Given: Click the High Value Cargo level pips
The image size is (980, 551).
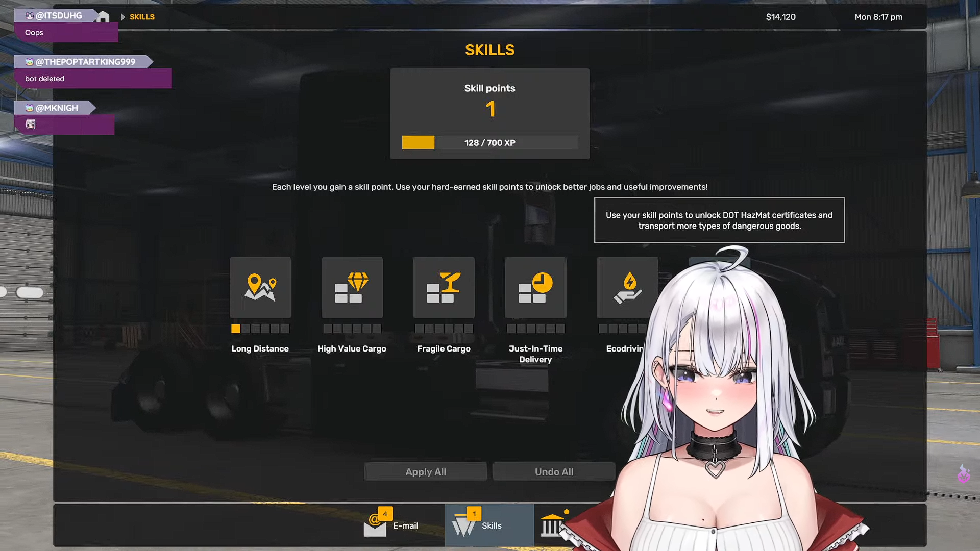Looking at the screenshot, I should click(x=352, y=329).
